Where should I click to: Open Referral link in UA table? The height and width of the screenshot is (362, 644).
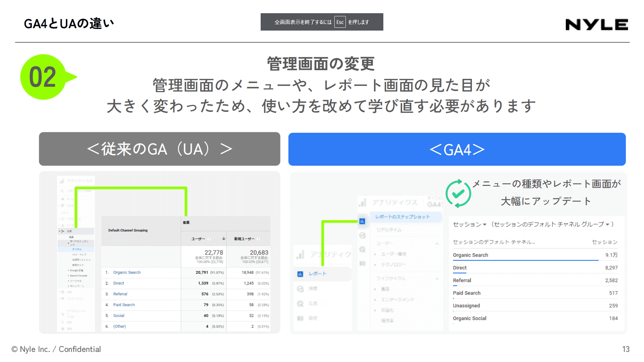click(120, 294)
